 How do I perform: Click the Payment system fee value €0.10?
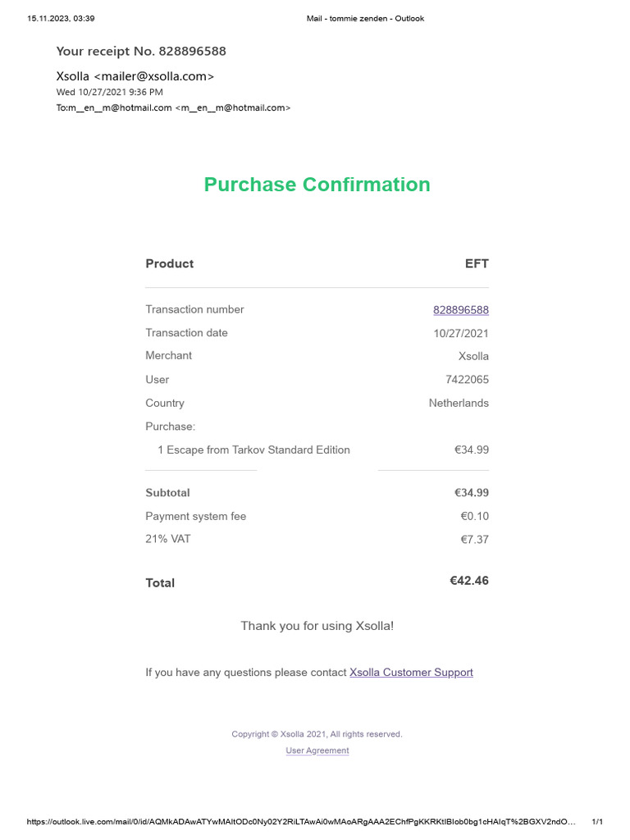tap(475, 516)
